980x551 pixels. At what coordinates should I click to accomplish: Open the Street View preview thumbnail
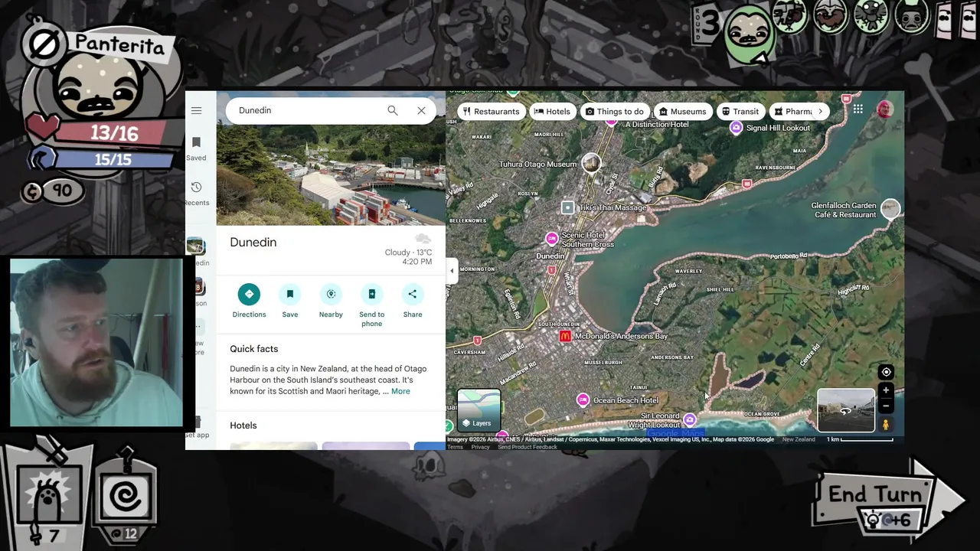click(846, 411)
